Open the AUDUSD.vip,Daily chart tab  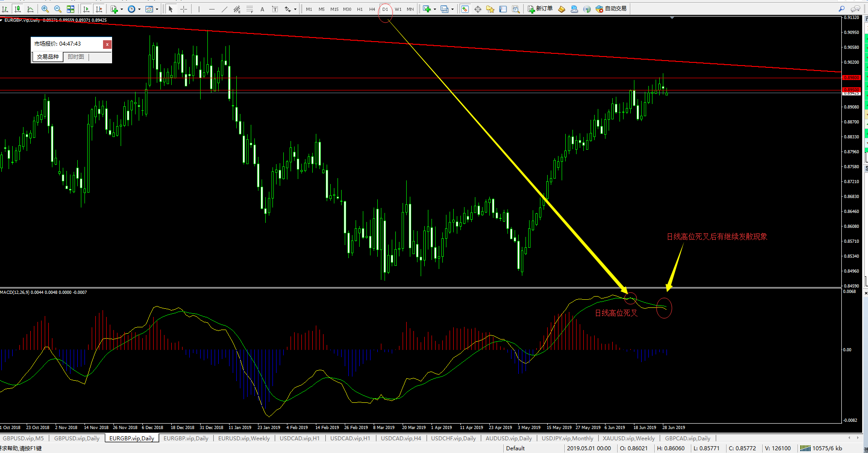[x=508, y=438]
